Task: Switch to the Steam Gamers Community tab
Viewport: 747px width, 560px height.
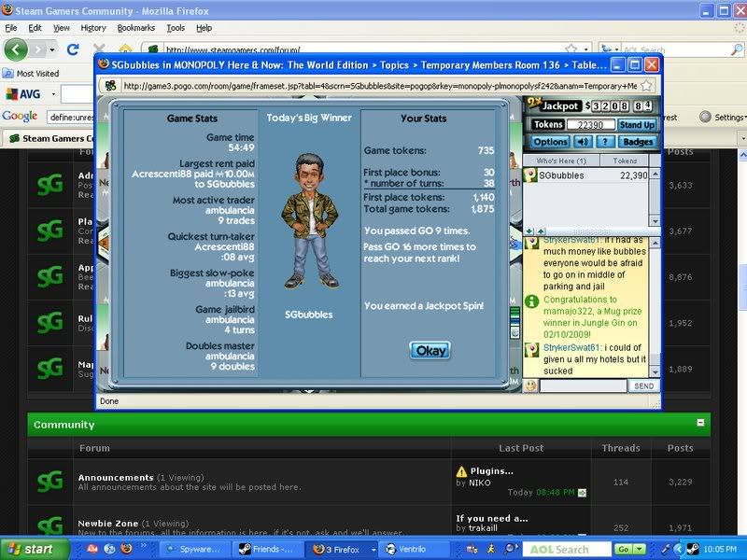Action: [50, 138]
